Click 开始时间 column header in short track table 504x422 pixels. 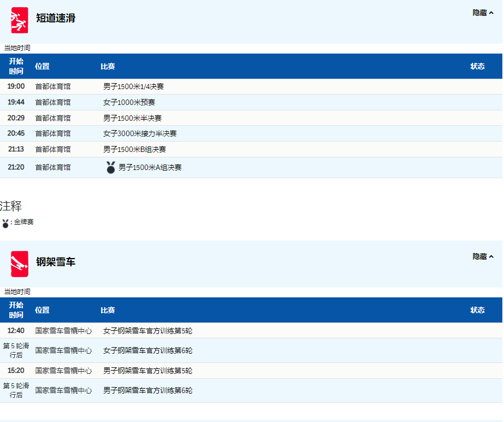16,66
